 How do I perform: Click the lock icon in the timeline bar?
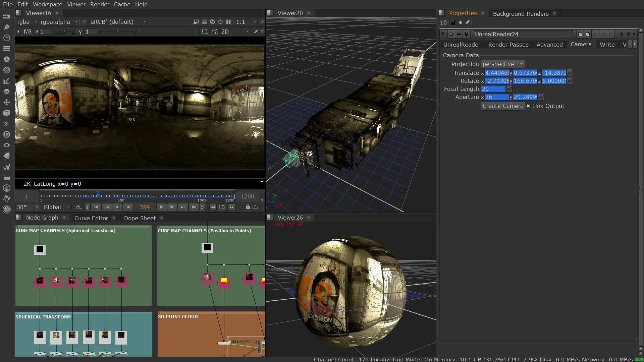pos(248,207)
